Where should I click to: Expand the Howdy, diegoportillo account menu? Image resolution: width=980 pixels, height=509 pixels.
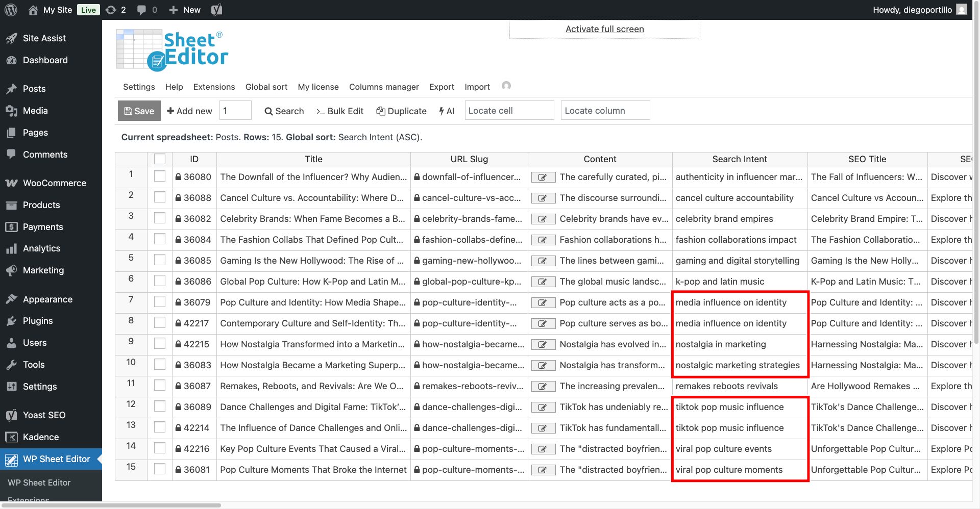click(x=916, y=9)
